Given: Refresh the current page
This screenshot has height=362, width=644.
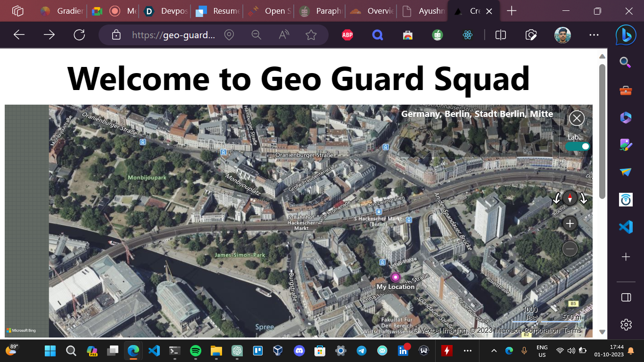Looking at the screenshot, I should point(79,35).
